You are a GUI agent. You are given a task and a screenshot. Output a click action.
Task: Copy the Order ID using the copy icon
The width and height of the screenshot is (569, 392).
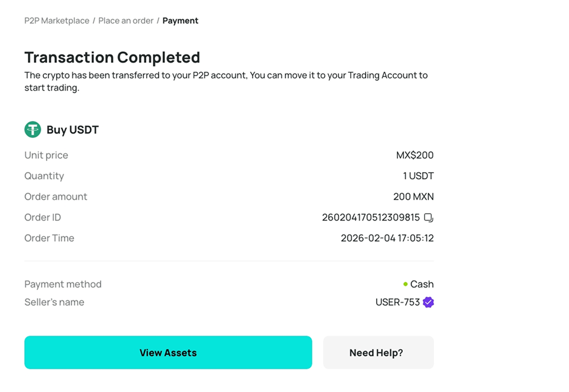coord(428,218)
